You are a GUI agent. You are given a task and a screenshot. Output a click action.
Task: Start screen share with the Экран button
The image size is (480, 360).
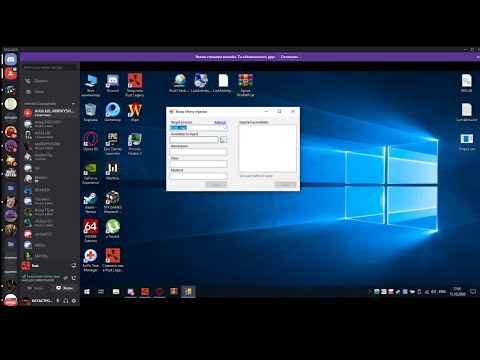point(65,288)
